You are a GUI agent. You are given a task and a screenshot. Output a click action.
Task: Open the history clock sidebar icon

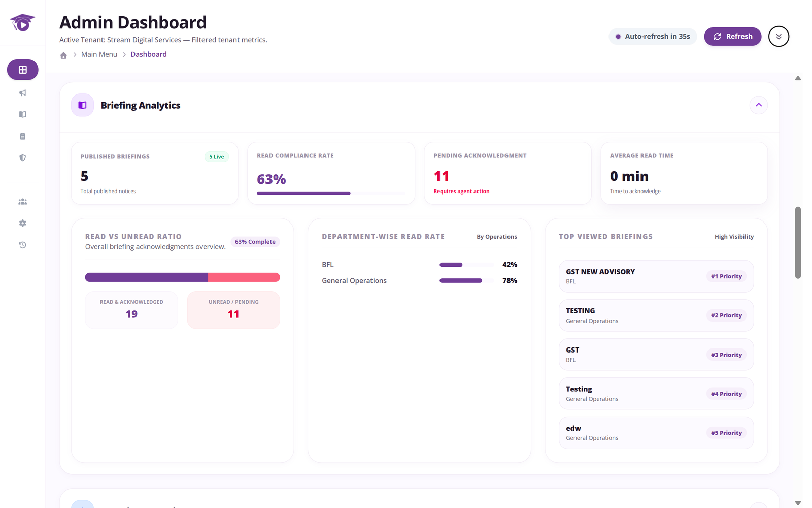click(x=22, y=245)
